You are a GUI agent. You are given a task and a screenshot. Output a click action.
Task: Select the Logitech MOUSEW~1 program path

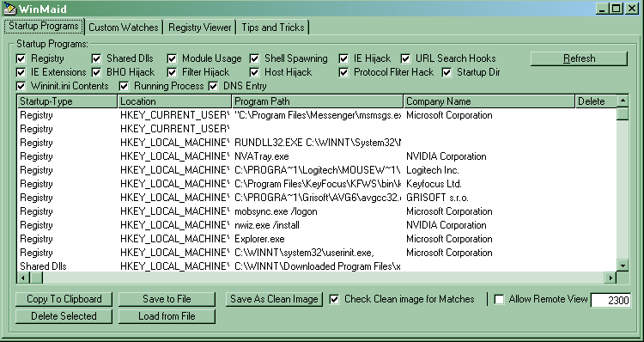click(318, 170)
